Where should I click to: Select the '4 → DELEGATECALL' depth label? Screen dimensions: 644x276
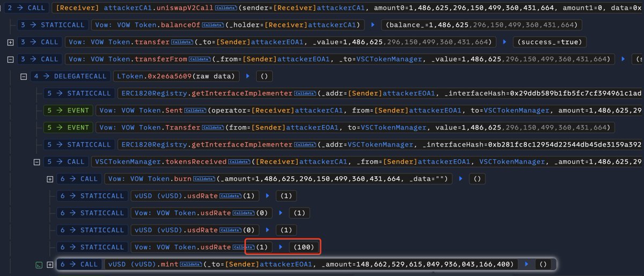pyautogui.click(x=70, y=76)
